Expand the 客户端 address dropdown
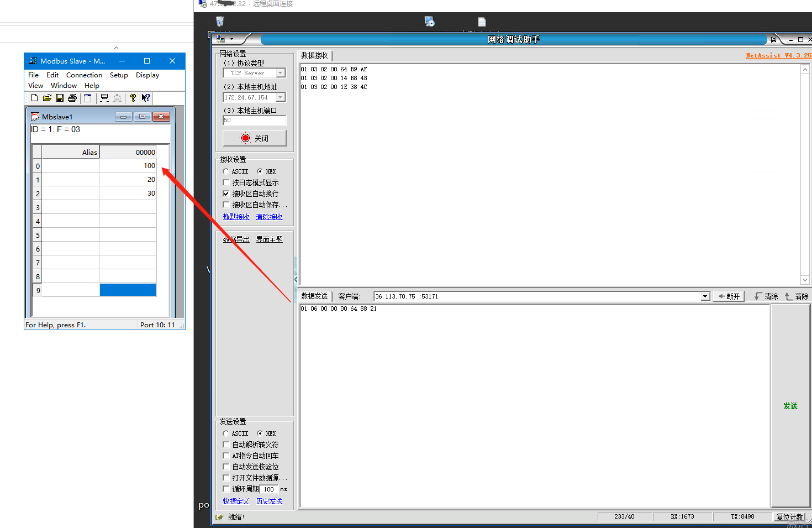This screenshot has width=812, height=528. [705, 296]
